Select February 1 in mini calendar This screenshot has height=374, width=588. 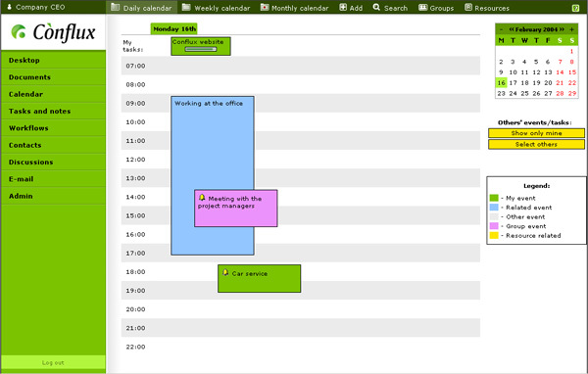click(572, 51)
